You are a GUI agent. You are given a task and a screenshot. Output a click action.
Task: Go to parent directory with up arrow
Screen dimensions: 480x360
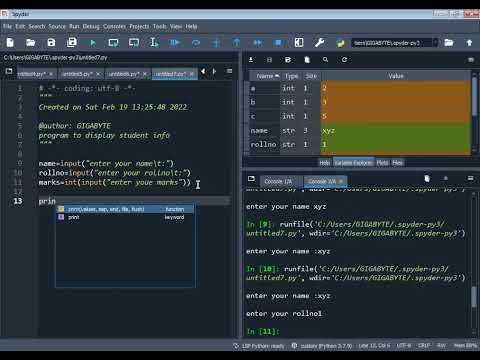pos(469,43)
